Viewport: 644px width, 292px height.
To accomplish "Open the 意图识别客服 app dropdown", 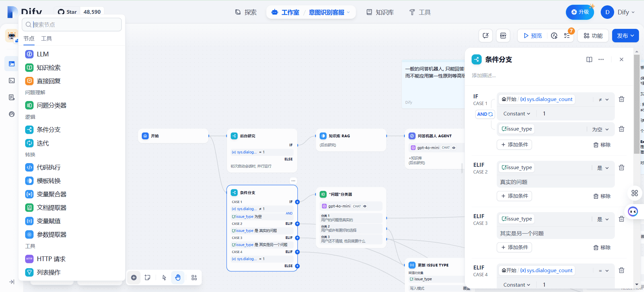I will pos(329,12).
